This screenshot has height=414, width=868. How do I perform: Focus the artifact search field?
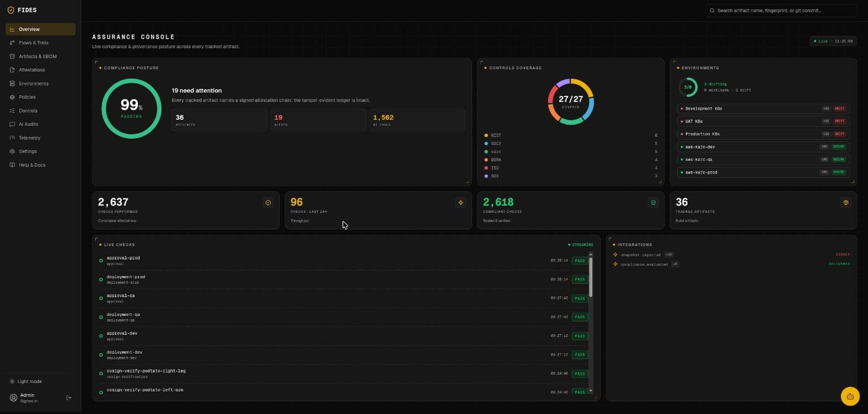[781, 11]
